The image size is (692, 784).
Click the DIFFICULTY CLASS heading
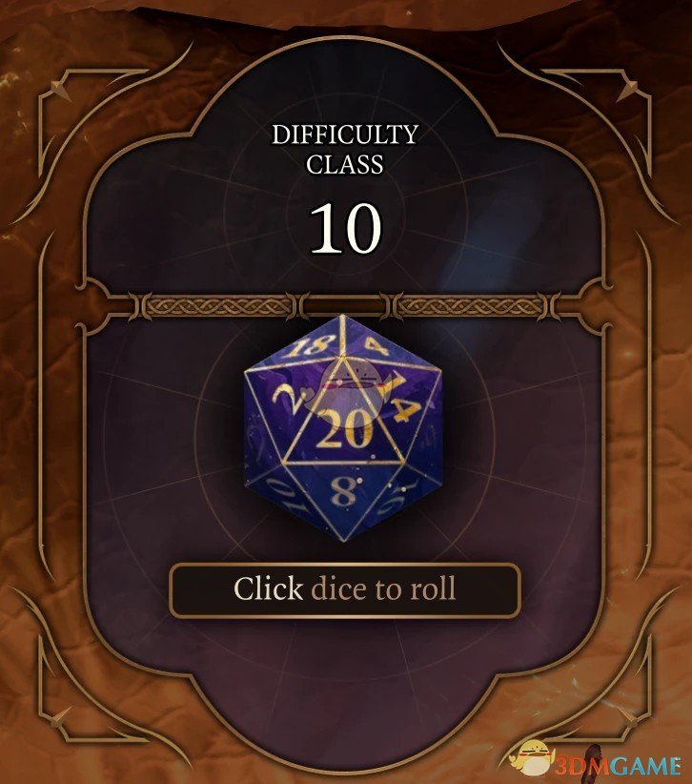tap(345, 149)
